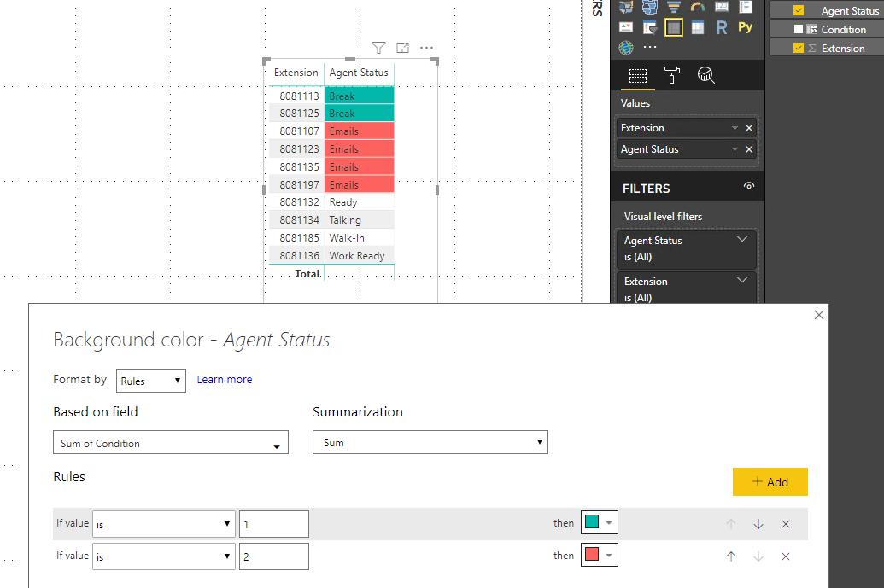Expand the Extension filter card
Viewport: 884px width, 588px height.
tap(742, 280)
